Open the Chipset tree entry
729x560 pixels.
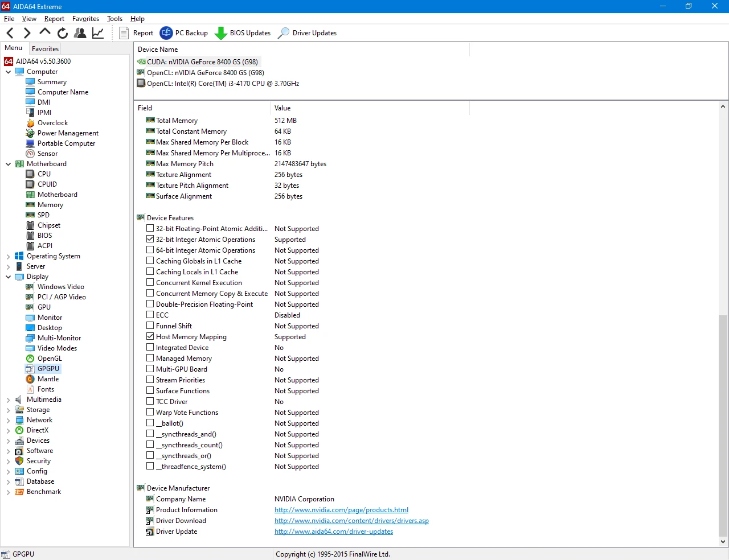click(x=48, y=225)
